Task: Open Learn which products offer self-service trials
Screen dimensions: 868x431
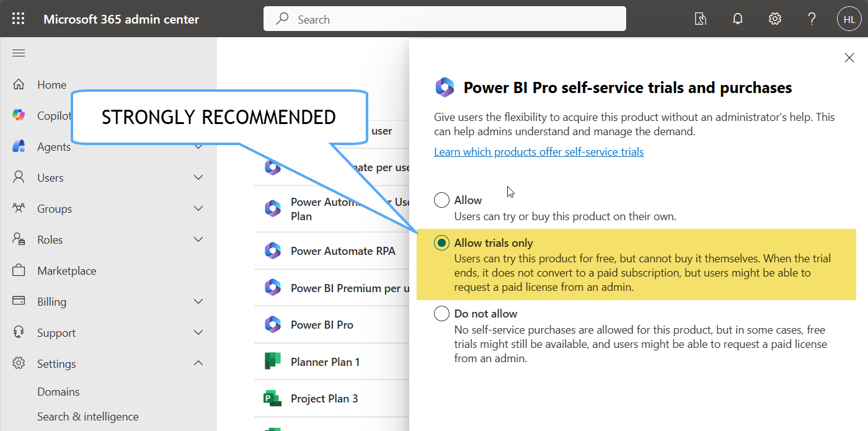Action: [539, 152]
